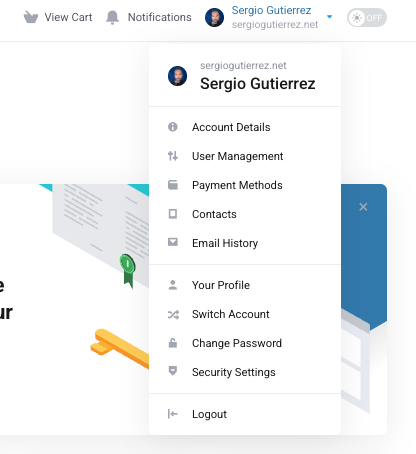The width and height of the screenshot is (416, 454).
Task: Click the padlock icon beside Change Password
Action: (173, 343)
